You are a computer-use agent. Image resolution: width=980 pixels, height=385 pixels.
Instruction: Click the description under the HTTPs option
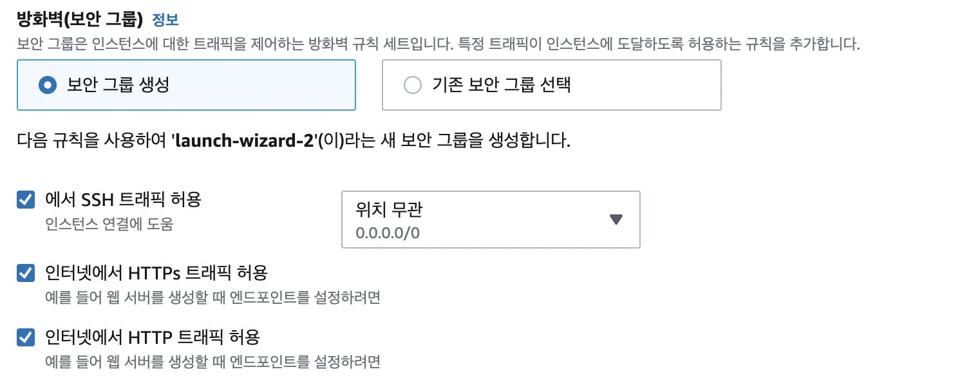coord(212,298)
